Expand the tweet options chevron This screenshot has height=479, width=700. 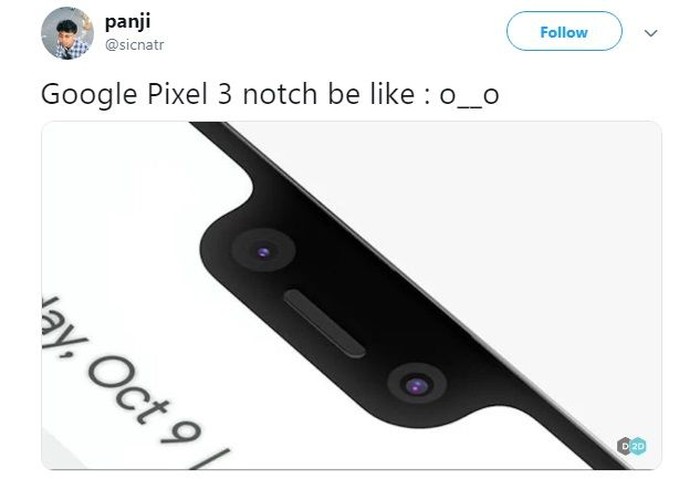(x=651, y=33)
